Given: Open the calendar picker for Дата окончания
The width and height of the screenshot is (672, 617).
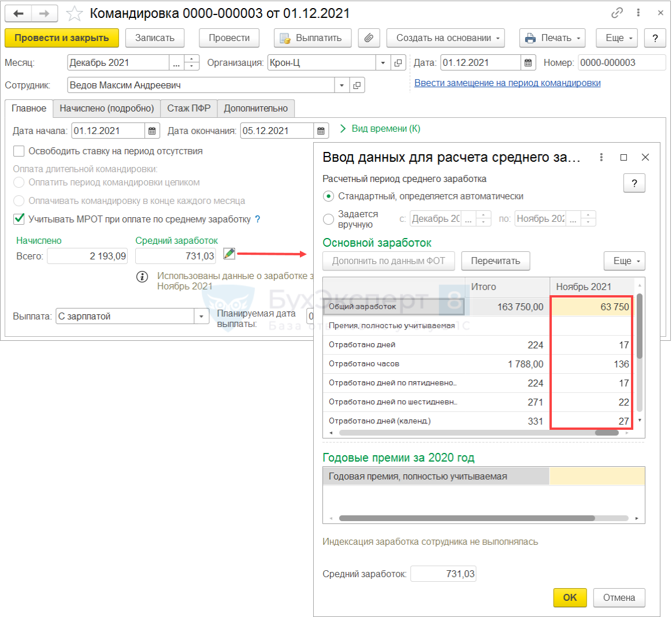Looking at the screenshot, I should (321, 131).
